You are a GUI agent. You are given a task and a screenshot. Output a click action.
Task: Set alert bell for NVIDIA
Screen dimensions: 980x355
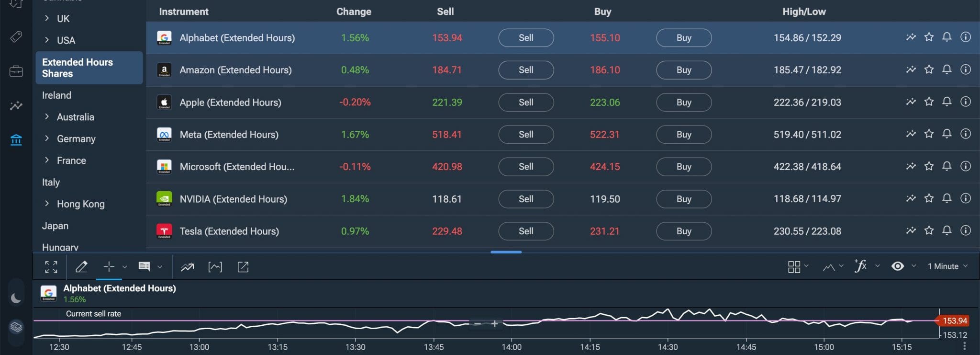[x=947, y=198]
